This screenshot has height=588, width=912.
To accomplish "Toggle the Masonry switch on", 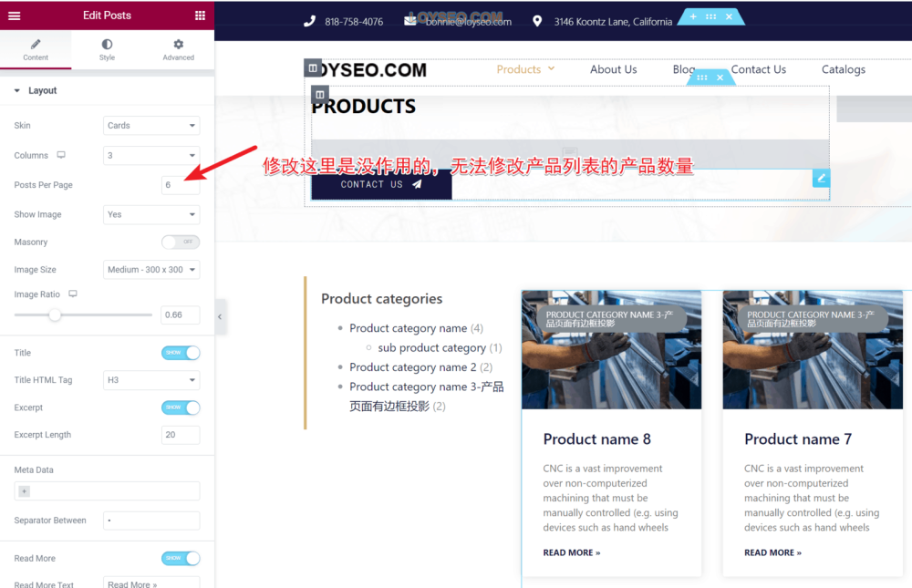I will point(181,242).
